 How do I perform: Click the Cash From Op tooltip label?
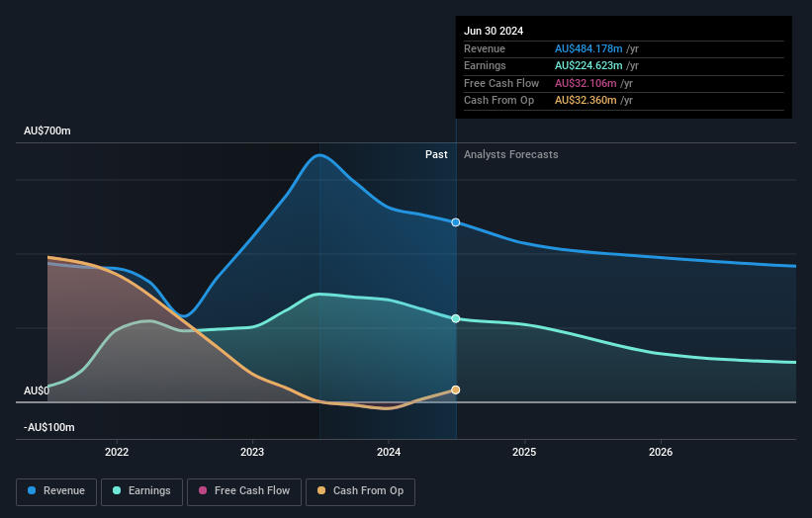(x=498, y=101)
